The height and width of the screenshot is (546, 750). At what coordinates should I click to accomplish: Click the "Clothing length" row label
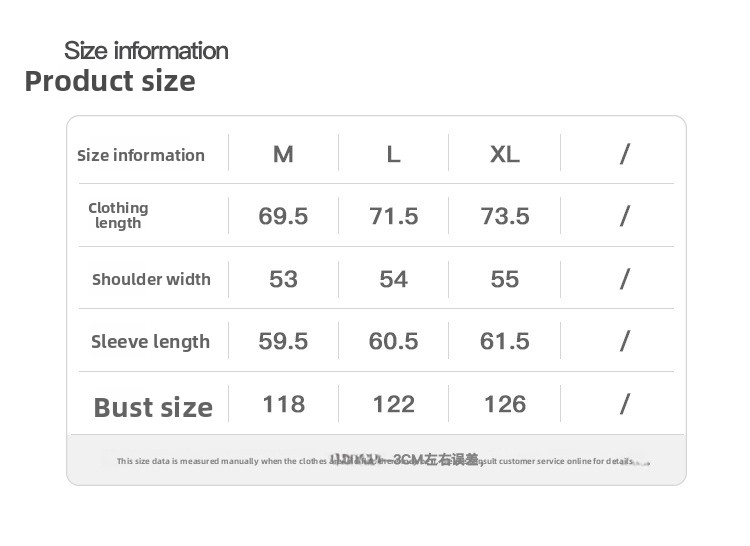pos(118,215)
